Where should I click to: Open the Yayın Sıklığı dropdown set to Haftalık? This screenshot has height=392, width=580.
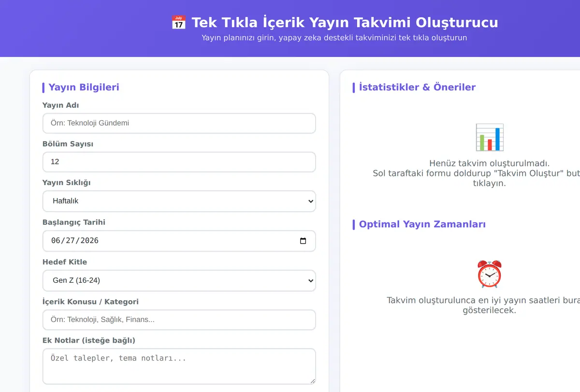click(x=179, y=201)
